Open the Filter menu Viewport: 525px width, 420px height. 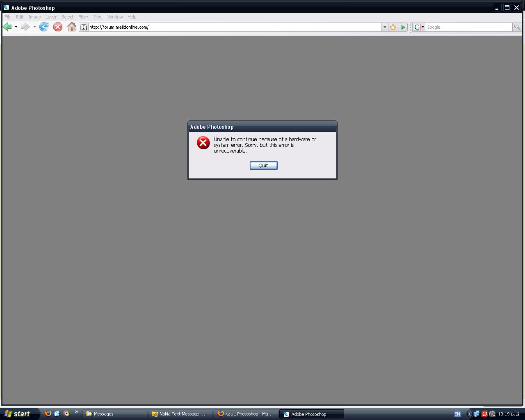pos(83,17)
